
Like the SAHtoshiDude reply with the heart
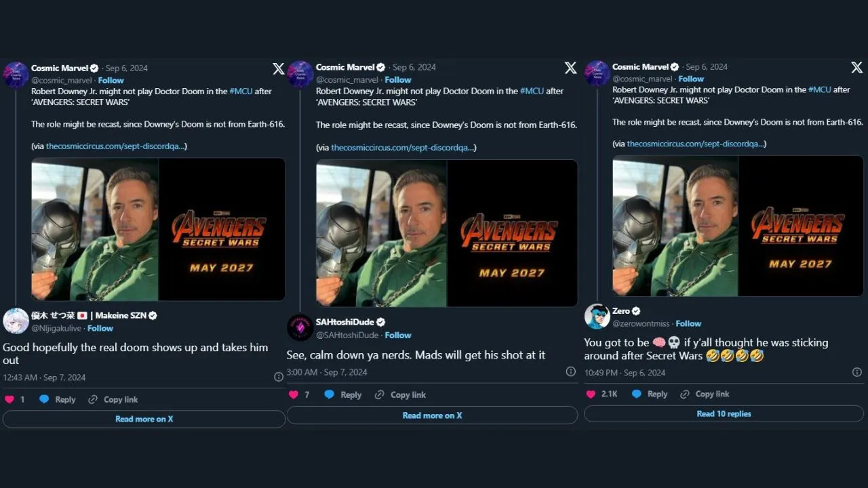294,394
